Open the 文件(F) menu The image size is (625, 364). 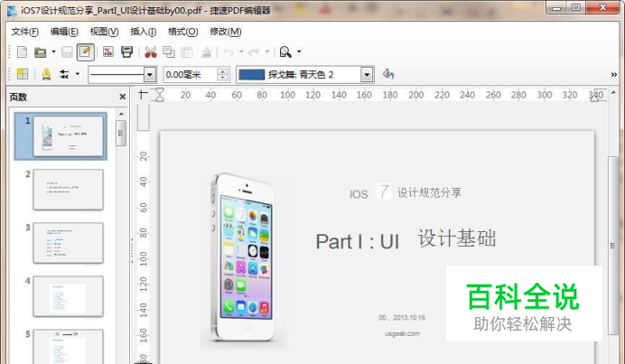click(24, 32)
